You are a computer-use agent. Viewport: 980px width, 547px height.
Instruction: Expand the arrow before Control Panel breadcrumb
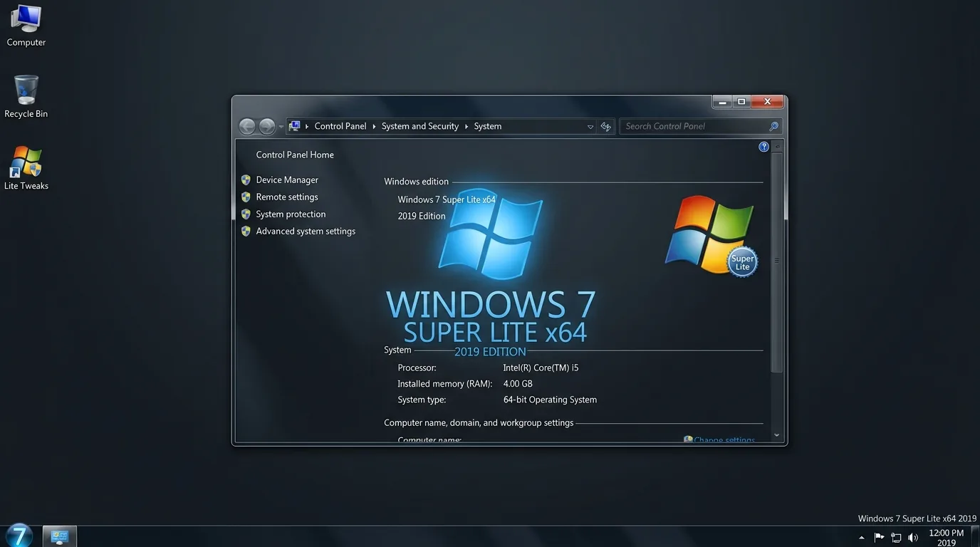[x=307, y=127]
